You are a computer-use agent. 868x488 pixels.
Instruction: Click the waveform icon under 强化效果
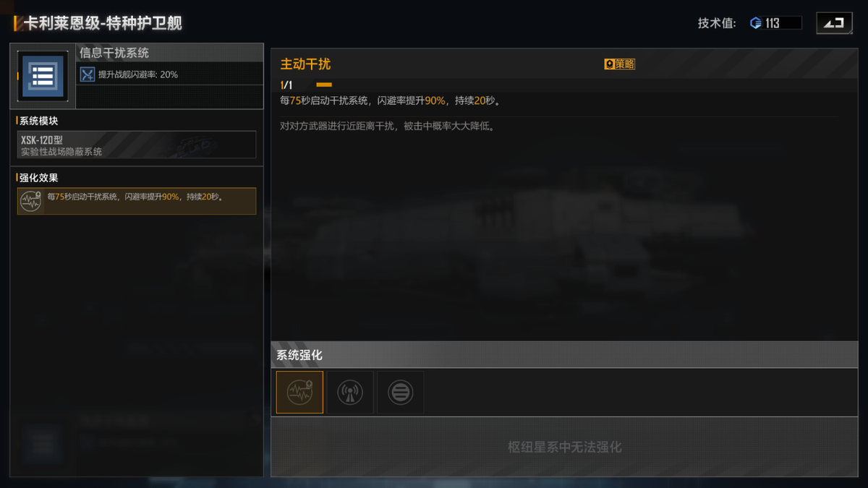click(x=30, y=201)
